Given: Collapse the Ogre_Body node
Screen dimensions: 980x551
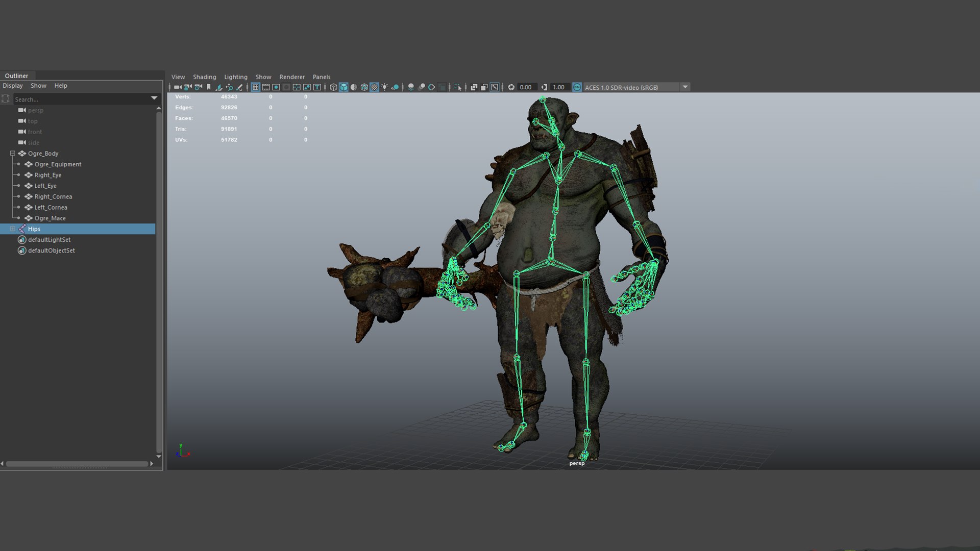Looking at the screenshot, I should tap(13, 154).
